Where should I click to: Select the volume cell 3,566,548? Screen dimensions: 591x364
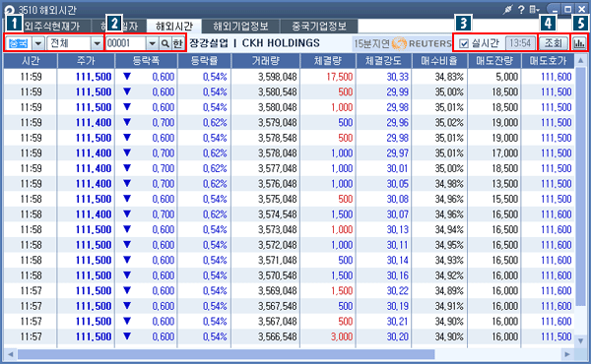coord(266,336)
